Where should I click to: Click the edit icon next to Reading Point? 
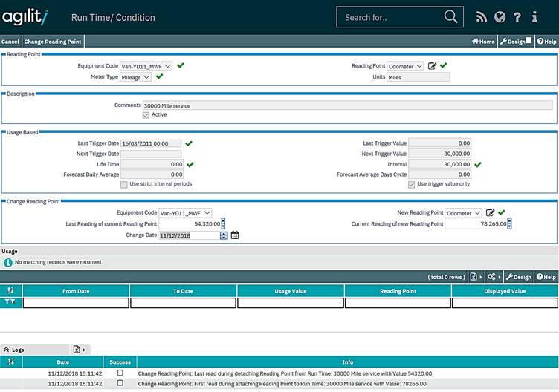pyautogui.click(x=432, y=66)
